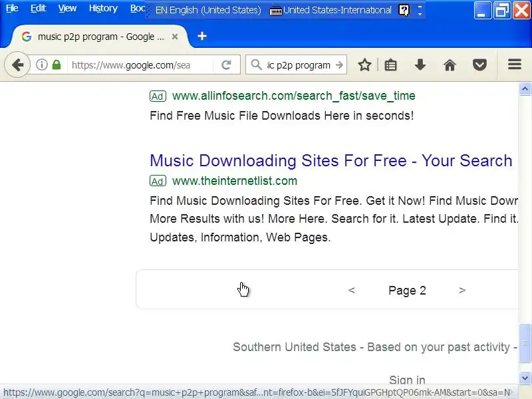Click the Page 2 label
Viewport: 532px width, 399px height.
[407, 291]
